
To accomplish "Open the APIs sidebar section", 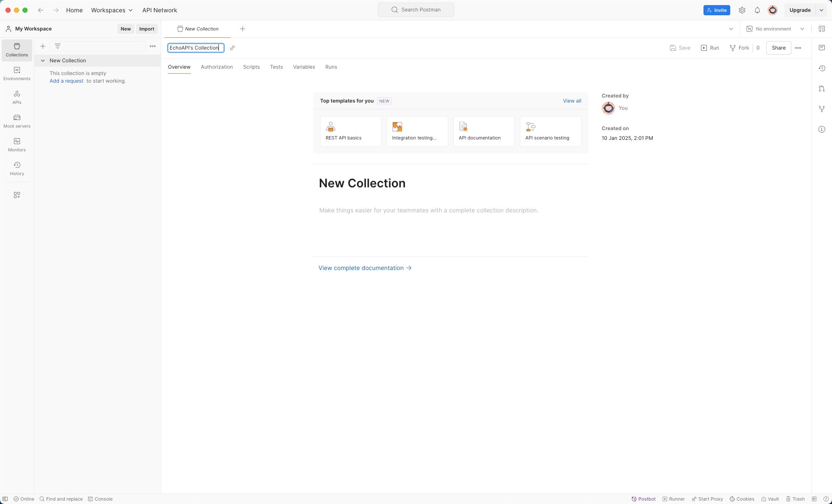I will coord(17,97).
